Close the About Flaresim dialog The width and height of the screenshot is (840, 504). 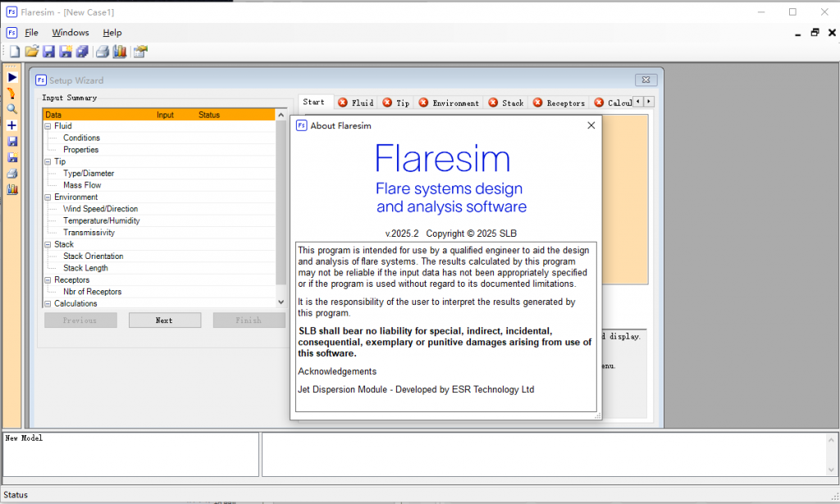[x=591, y=125]
